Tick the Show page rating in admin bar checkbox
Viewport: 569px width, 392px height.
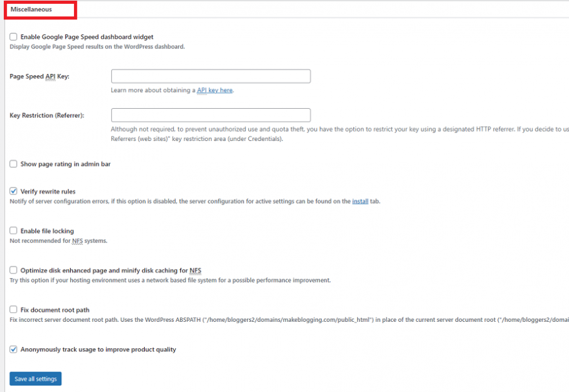click(14, 164)
